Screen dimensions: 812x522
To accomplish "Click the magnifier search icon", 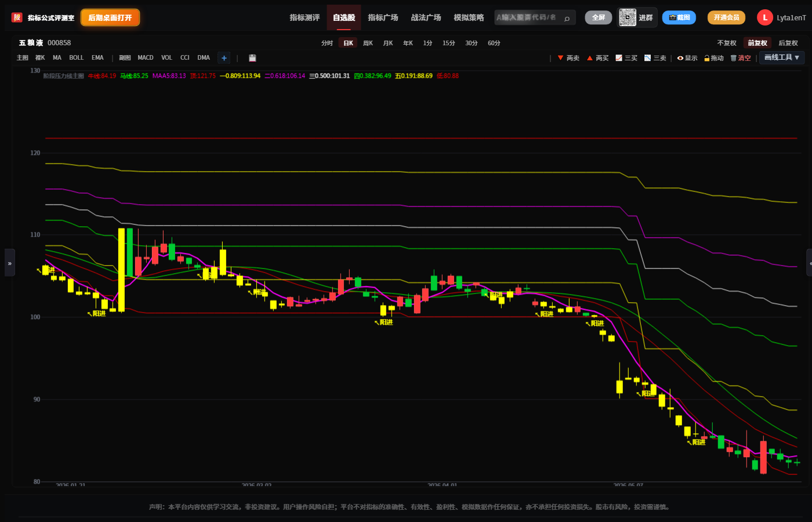I will [x=567, y=18].
